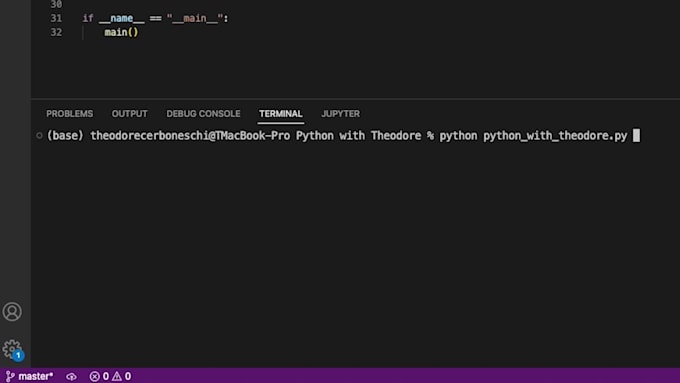The height and width of the screenshot is (383, 680).
Task: Select the TERMINAL tab
Action: [281, 114]
